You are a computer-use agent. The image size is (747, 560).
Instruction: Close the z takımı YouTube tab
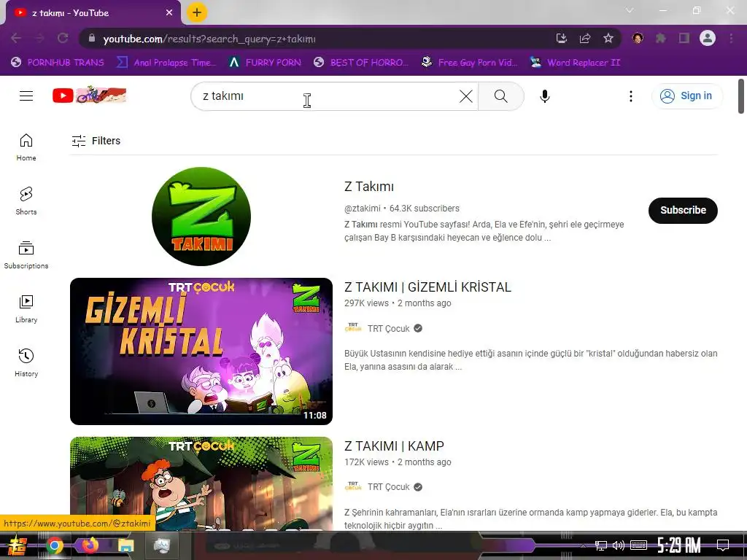169,13
